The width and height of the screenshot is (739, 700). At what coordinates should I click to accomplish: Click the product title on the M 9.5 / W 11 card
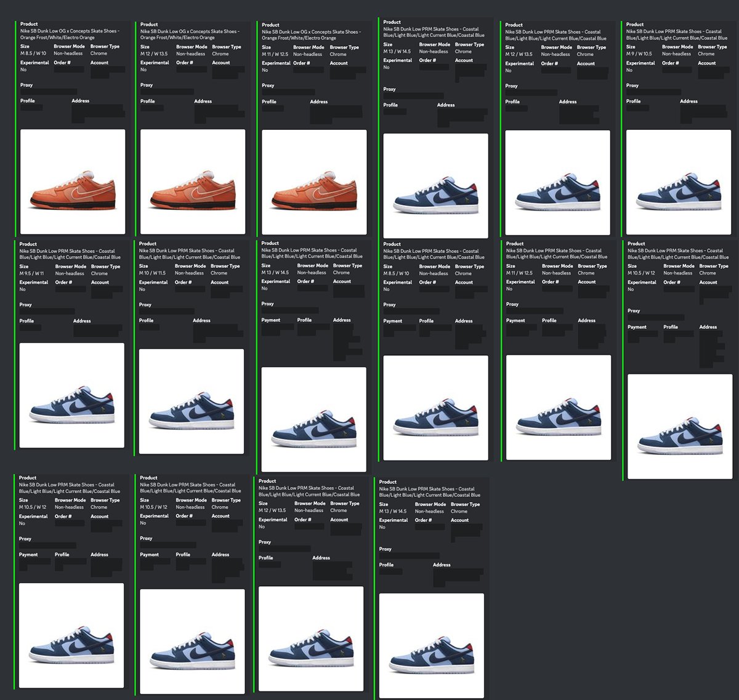pos(70,254)
